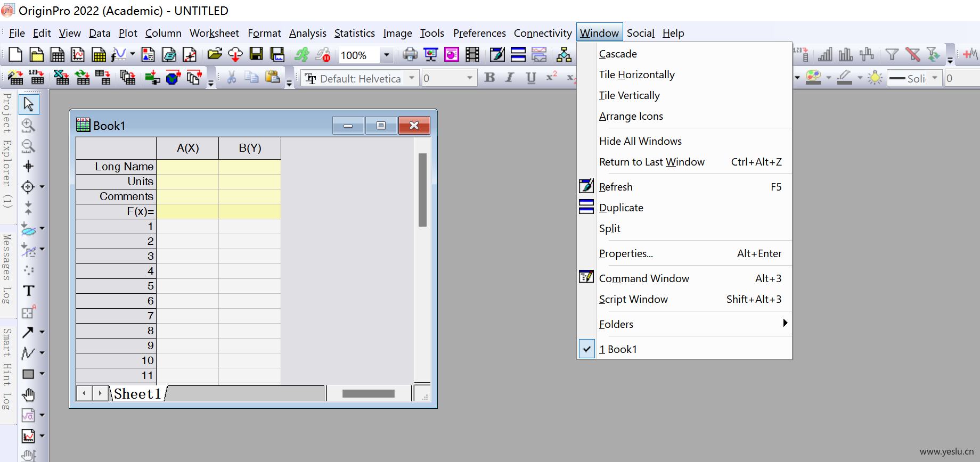Open the Messages Log side panel
The image size is (980, 462).
pos(7,269)
